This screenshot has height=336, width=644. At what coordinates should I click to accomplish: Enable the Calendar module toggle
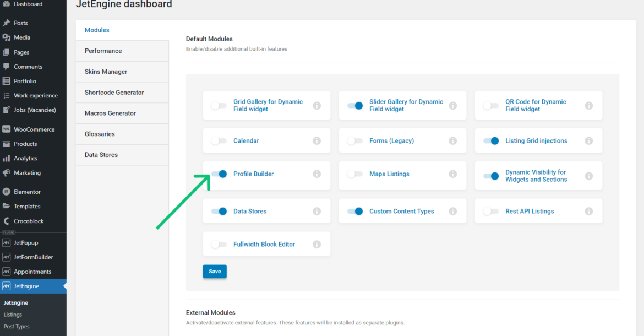point(219,141)
